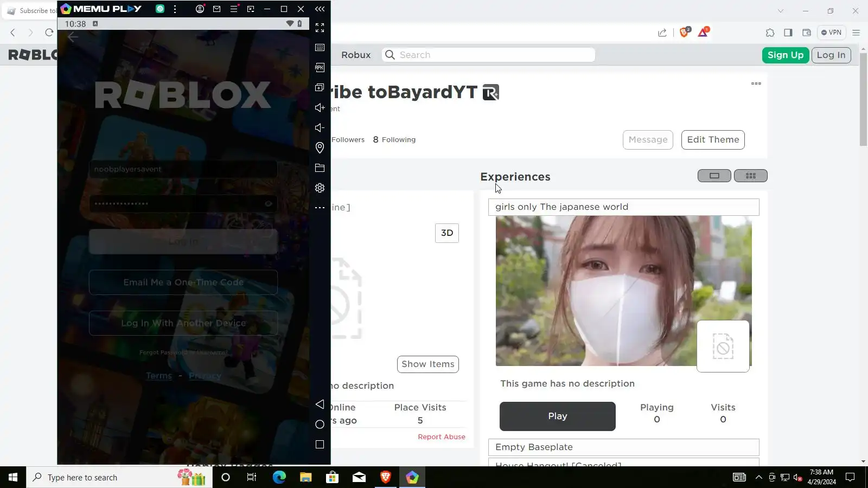Viewport: 868px width, 488px height.
Task: Click the Brave share page icon
Action: (x=662, y=33)
